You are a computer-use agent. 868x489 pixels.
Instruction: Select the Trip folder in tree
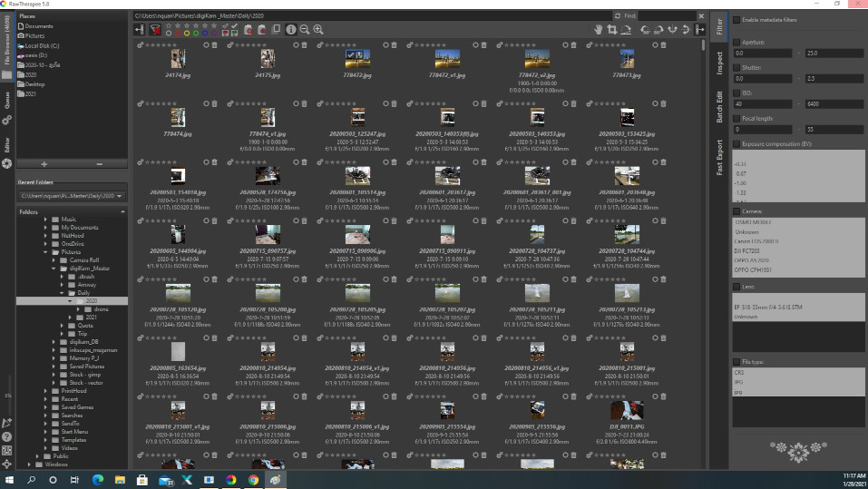83,333
